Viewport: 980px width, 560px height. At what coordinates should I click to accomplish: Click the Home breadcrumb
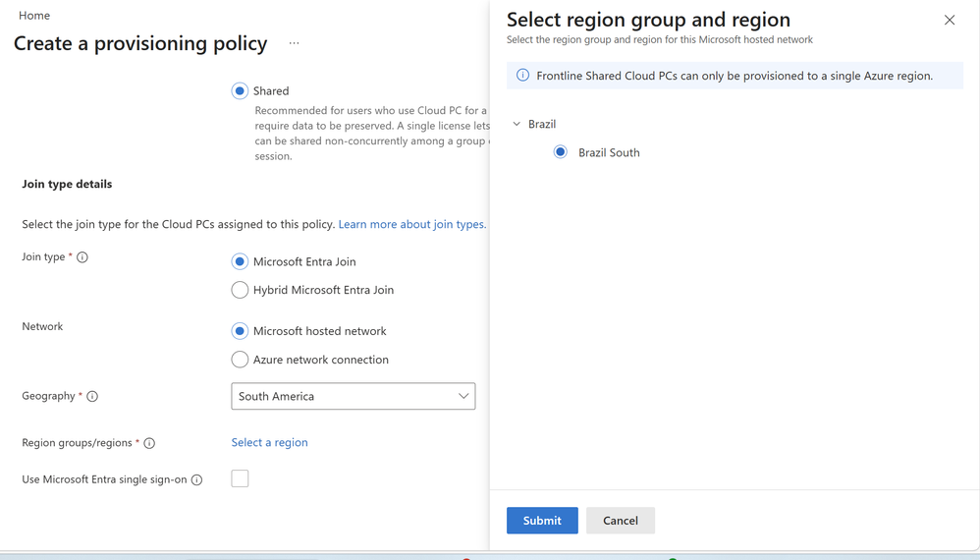coord(34,16)
